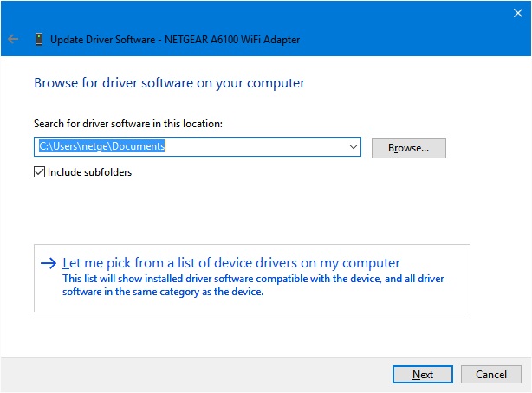Click the arrow icon beside Let me pick
Screen dimensions: 532x393
point(49,263)
